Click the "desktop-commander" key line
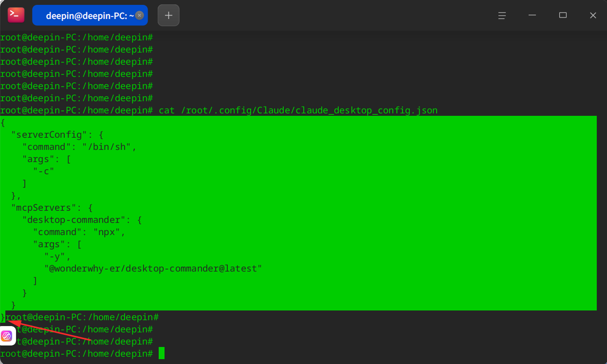The image size is (607, 364). [82, 220]
